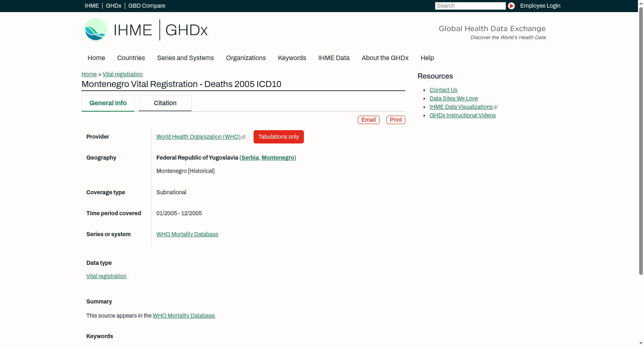The image size is (644, 347).
Task: Open the GHDx link in top bar
Action: point(114,6)
